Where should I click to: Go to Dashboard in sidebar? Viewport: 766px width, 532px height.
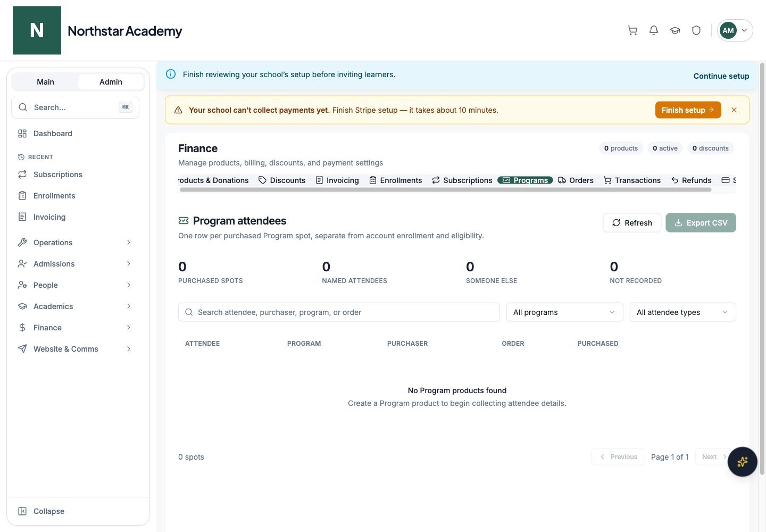pyautogui.click(x=75, y=134)
